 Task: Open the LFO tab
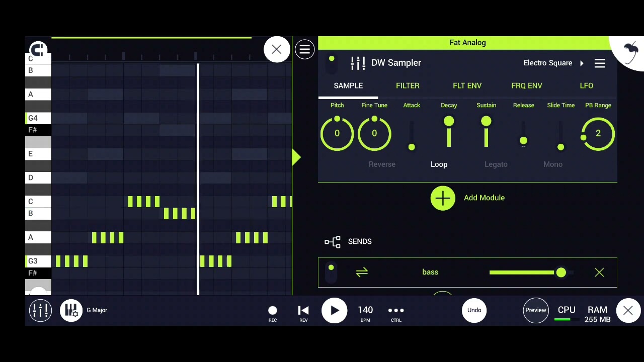click(x=587, y=86)
